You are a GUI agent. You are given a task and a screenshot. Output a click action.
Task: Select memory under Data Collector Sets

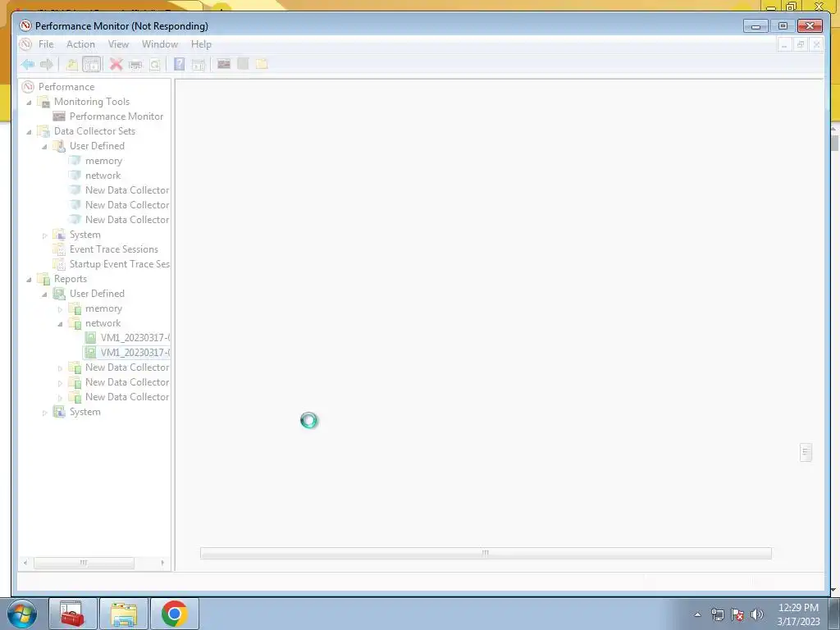[x=103, y=161]
